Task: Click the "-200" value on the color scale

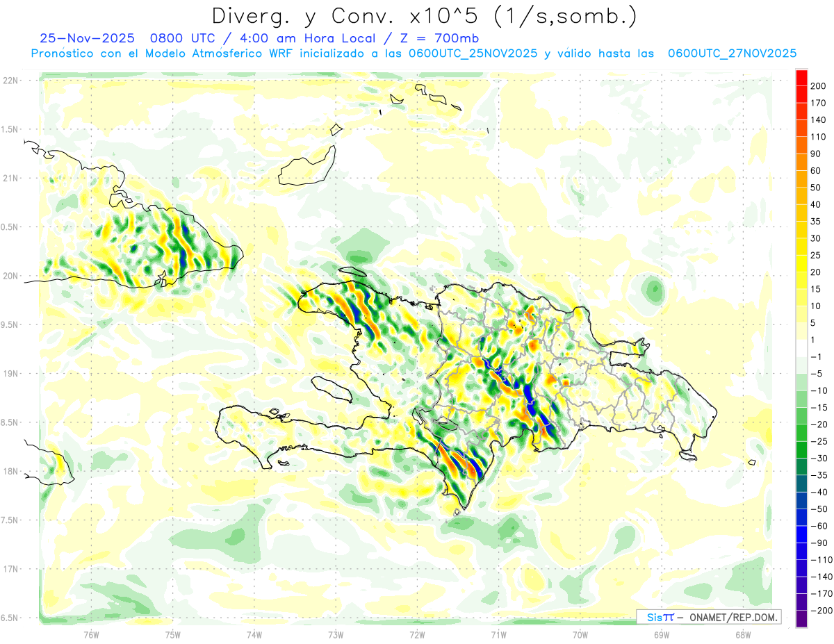Action: tap(821, 611)
